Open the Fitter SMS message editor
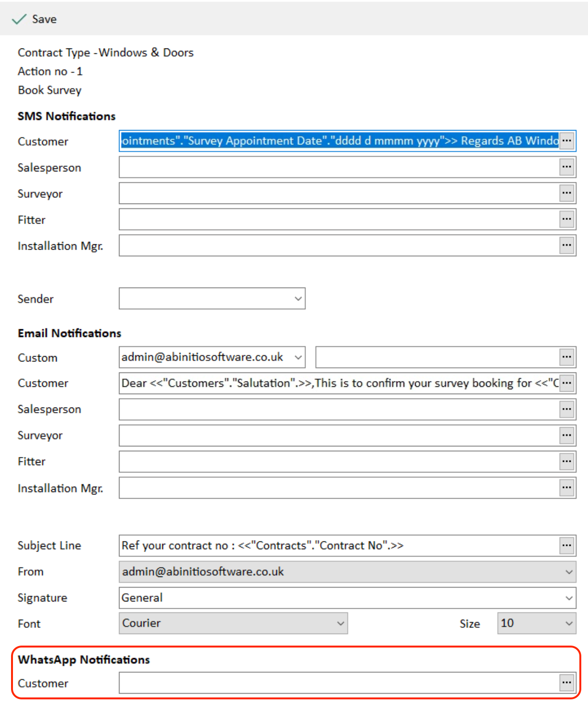Viewport: 588px width, 708px height. click(x=566, y=219)
